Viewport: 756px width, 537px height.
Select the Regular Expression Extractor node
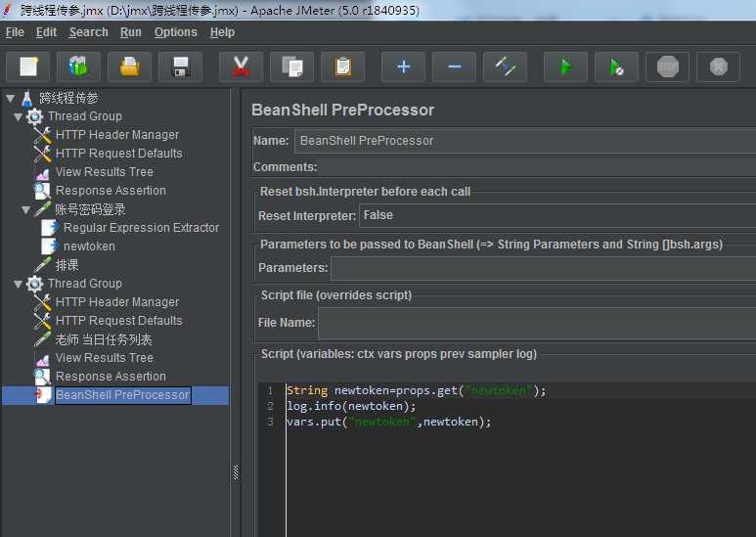point(141,228)
